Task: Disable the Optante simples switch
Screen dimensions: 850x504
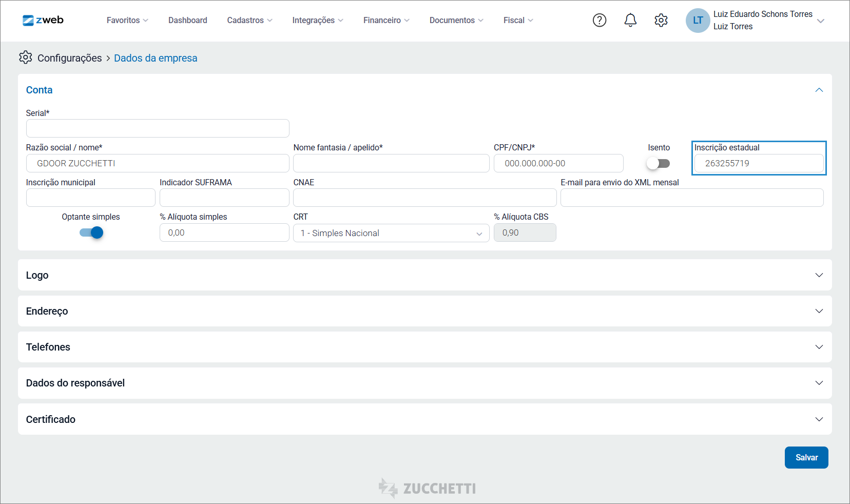Action: [91, 232]
